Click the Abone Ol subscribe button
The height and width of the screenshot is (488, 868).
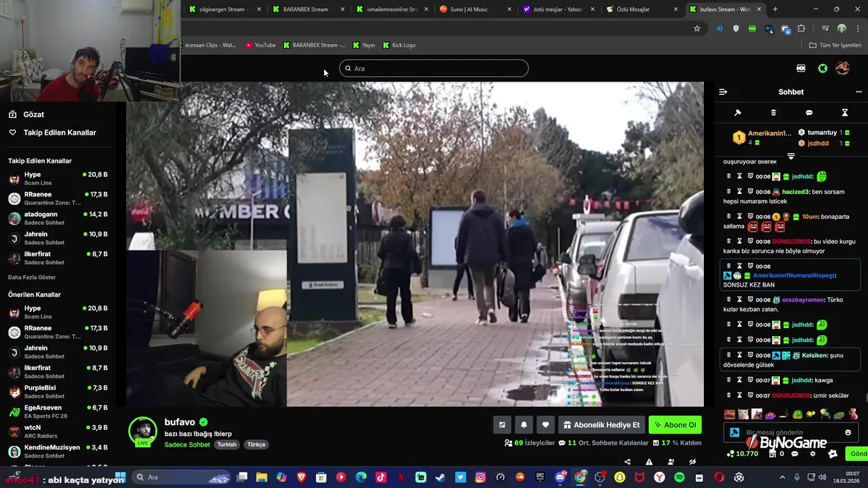point(675,425)
